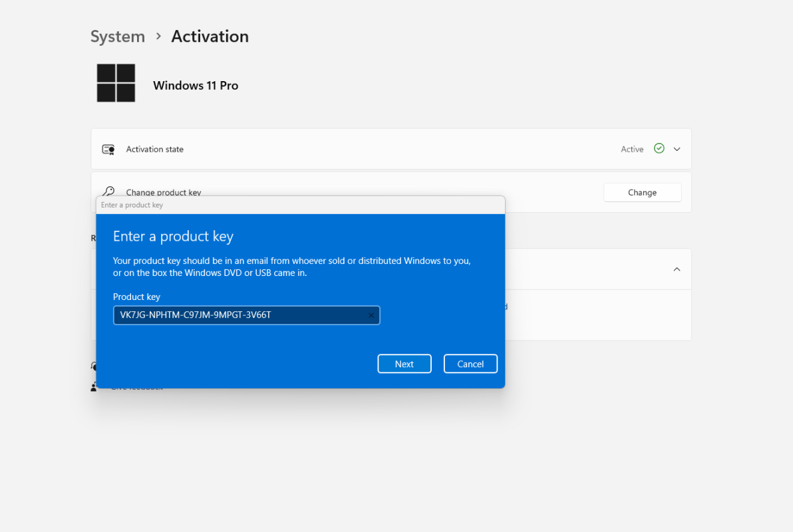The image size is (793, 532).
Task: Click the Active status text
Action: [632, 149]
